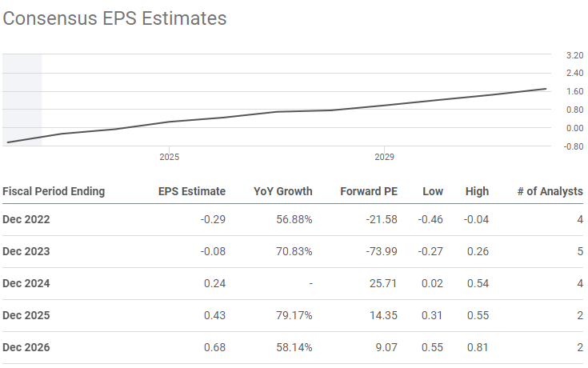The image size is (588, 368).
Task: Select the Dec 2026 row label
Action: coord(26,347)
